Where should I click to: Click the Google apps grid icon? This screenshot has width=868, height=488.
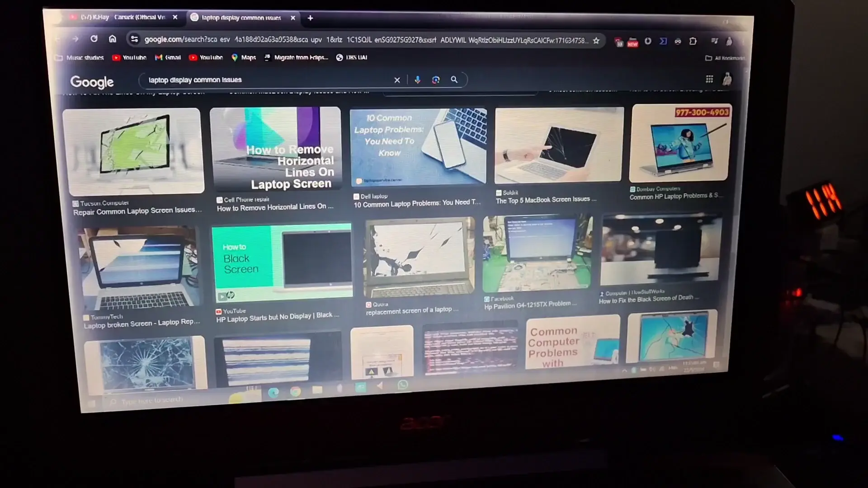(708, 79)
